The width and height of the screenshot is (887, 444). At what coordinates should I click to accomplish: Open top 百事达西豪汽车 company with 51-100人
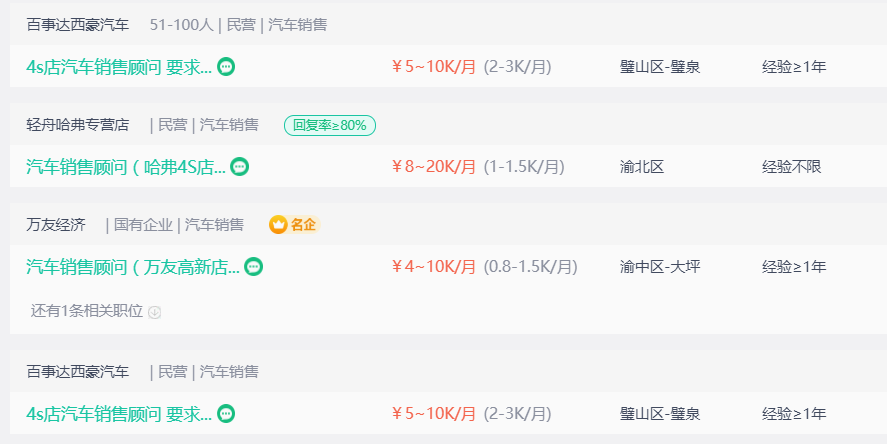point(77,25)
